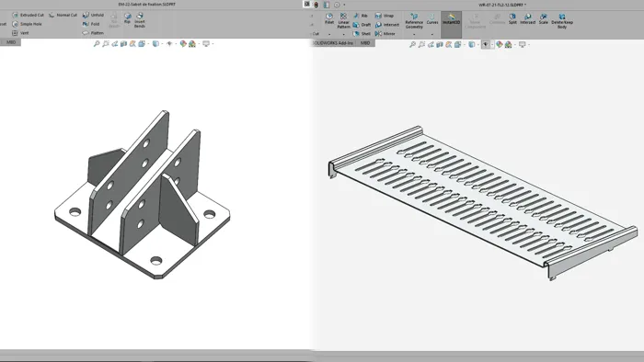Image resolution: width=644 pixels, height=362 pixels.
Task: Select the Normal Cut tool
Action: pos(63,15)
